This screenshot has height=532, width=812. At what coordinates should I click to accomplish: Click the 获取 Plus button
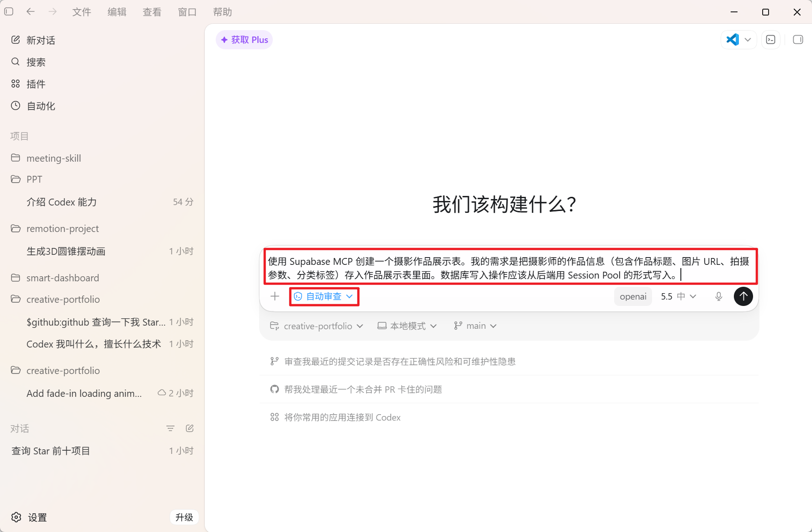pyautogui.click(x=244, y=40)
